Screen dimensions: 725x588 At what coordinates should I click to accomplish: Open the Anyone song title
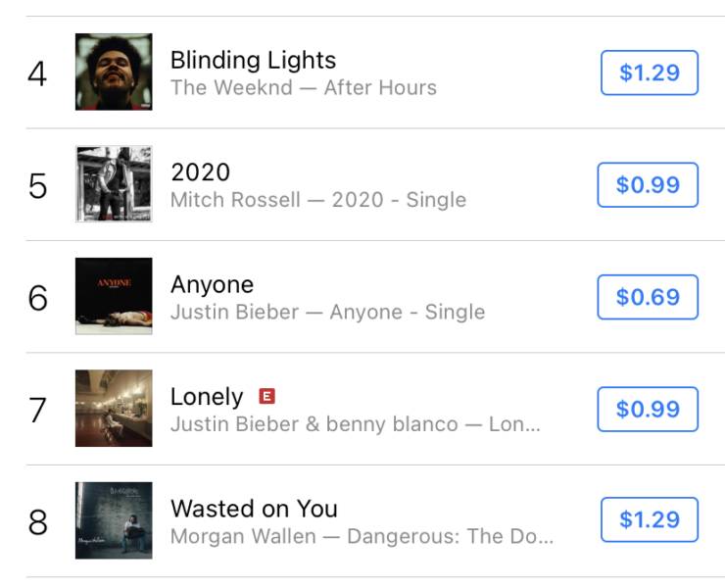point(212,285)
